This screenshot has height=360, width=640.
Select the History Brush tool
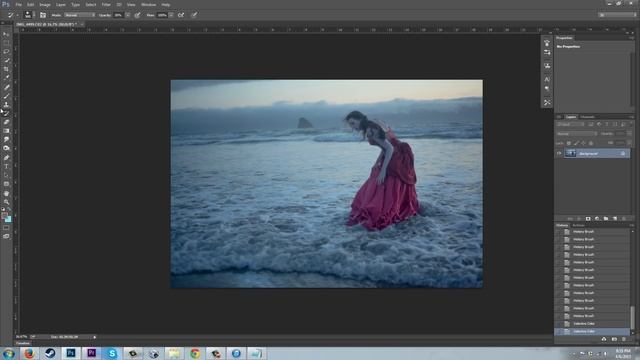[x=6, y=113]
